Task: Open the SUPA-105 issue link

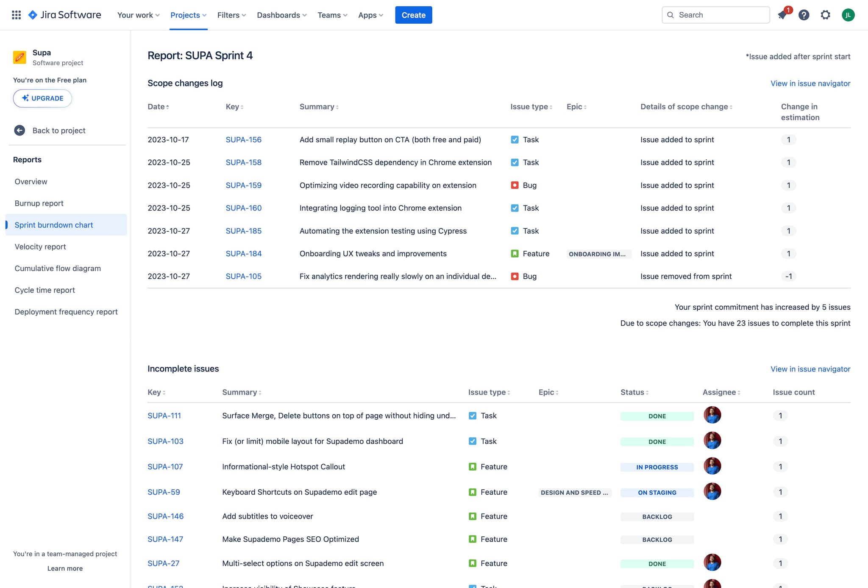Action: click(243, 276)
